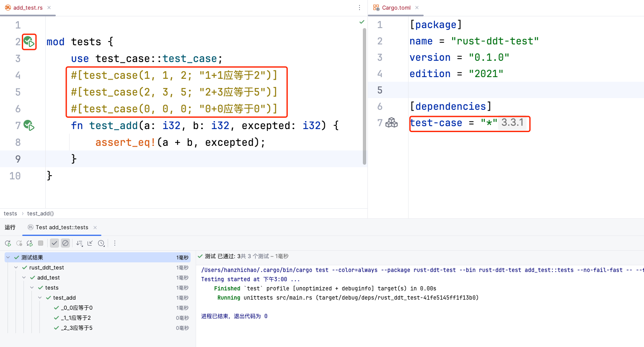The image size is (644, 347).
Task: Click the edition "2021" value
Action: coord(486,74)
